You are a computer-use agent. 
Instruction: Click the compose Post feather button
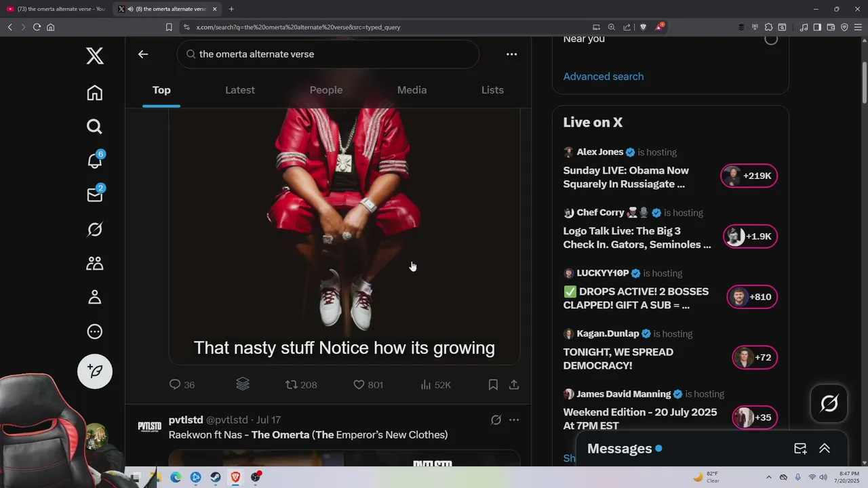[x=95, y=371]
